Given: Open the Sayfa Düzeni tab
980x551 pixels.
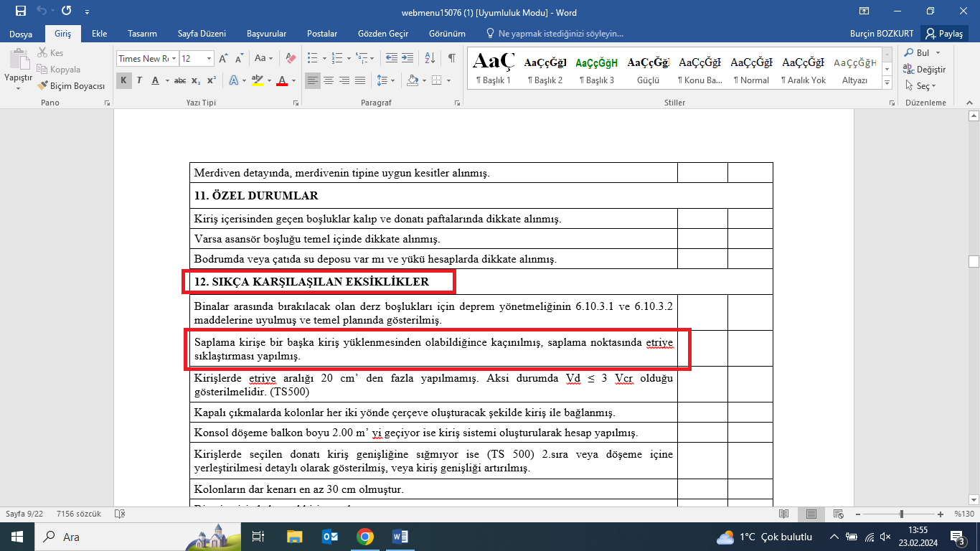Looking at the screenshot, I should [x=202, y=34].
